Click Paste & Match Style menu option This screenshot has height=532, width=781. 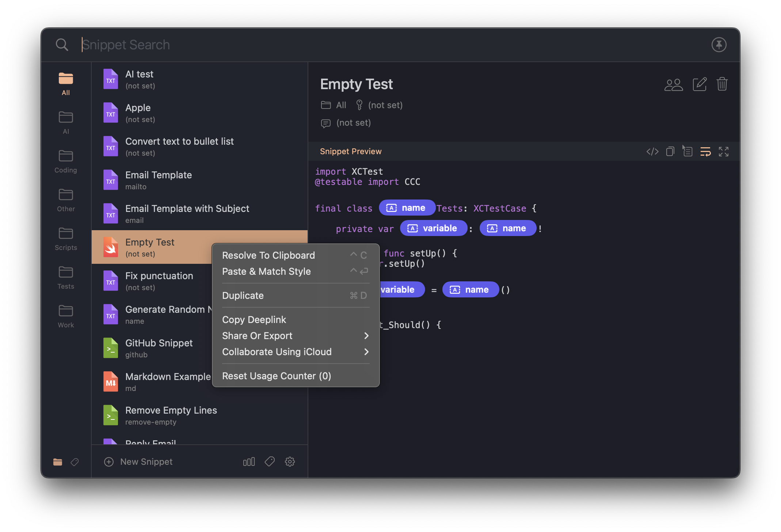coord(266,271)
